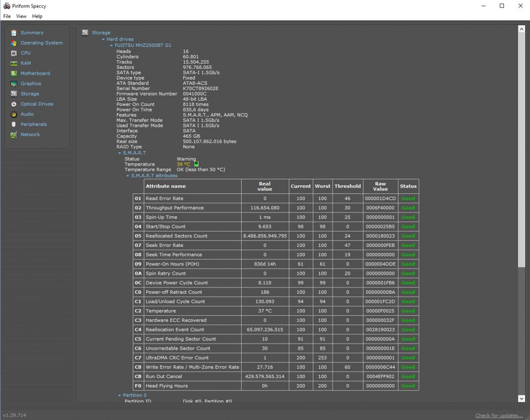The height and width of the screenshot is (420, 530).
Task: Show the RAM section
Action: tap(26, 63)
